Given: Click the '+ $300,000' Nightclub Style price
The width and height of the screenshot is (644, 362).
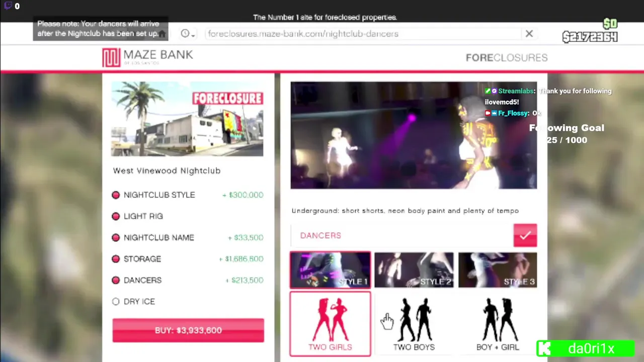Looking at the screenshot, I should (243, 195).
